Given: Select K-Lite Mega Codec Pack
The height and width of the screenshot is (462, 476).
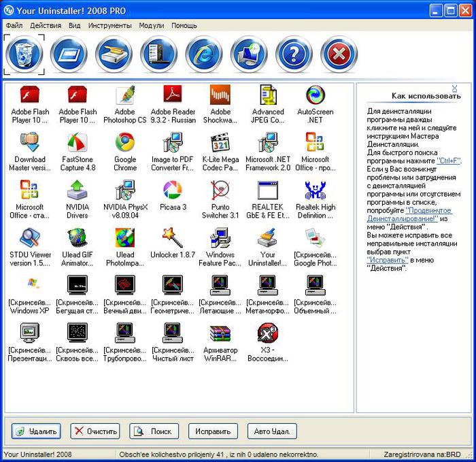Looking at the screenshot, I should 220,152.
